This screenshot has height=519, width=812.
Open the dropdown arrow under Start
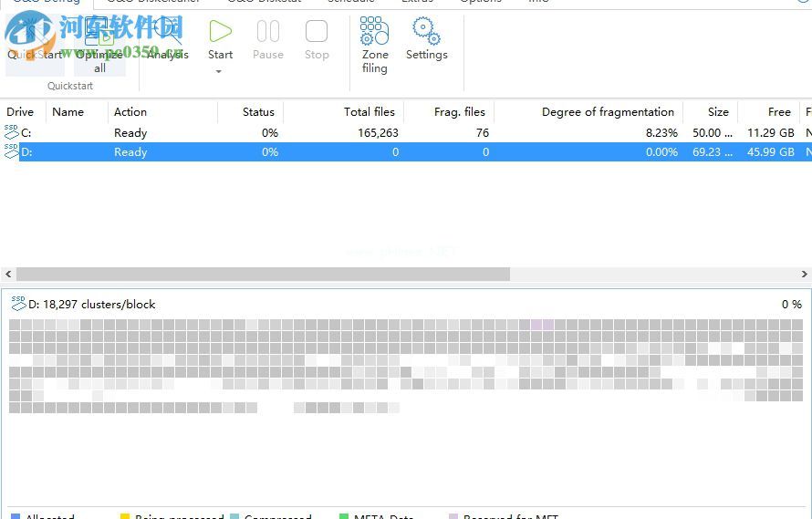[x=219, y=71]
